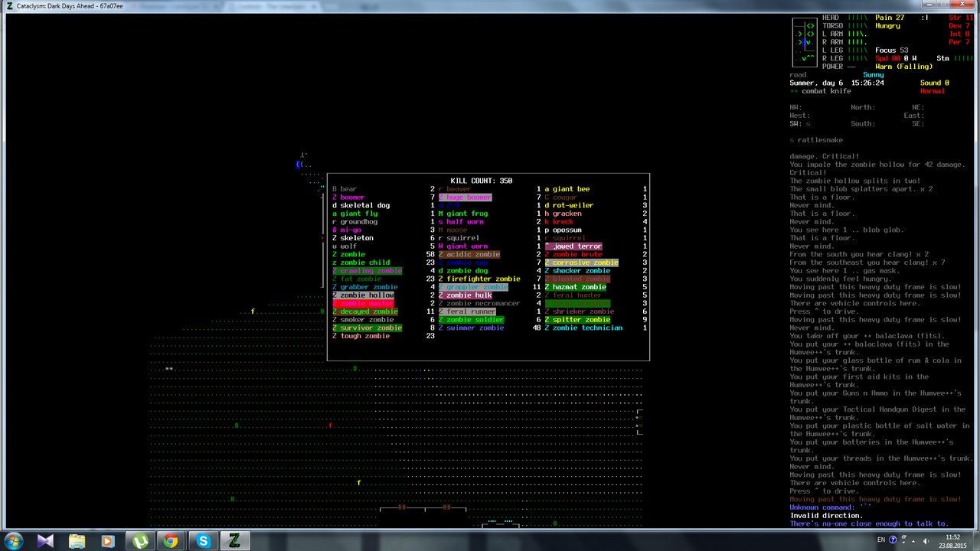Image resolution: width=980 pixels, height=551 pixels.
Task: Open Google Chrome from the taskbar
Action: tap(171, 541)
